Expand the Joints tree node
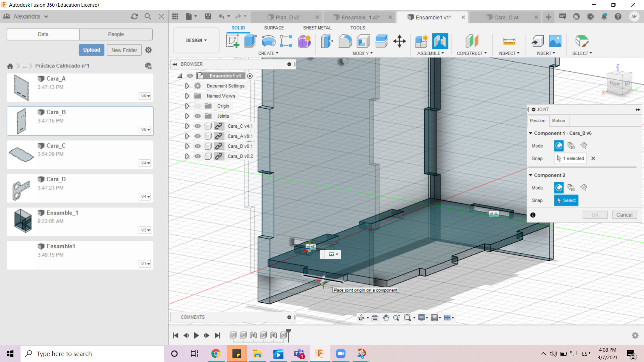The height and width of the screenshot is (362, 644). click(x=186, y=116)
